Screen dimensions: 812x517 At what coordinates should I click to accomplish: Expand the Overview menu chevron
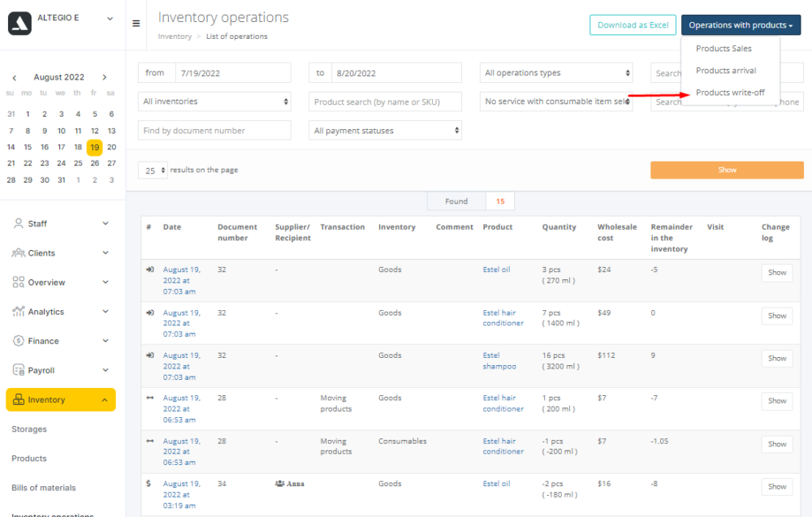click(106, 282)
